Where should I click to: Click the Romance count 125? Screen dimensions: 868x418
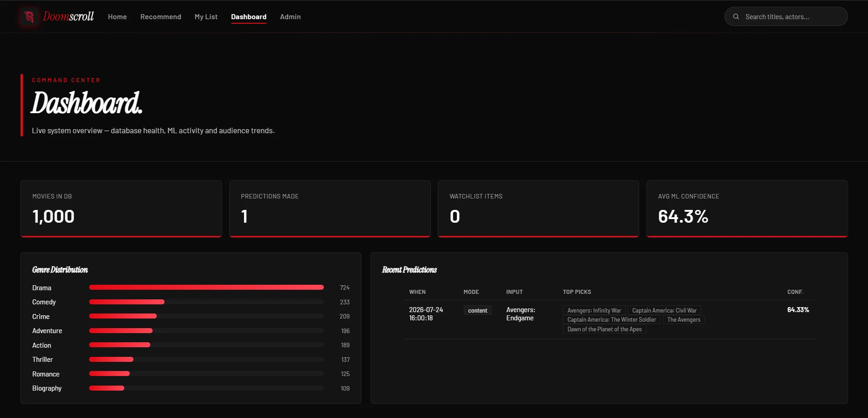point(345,374)
